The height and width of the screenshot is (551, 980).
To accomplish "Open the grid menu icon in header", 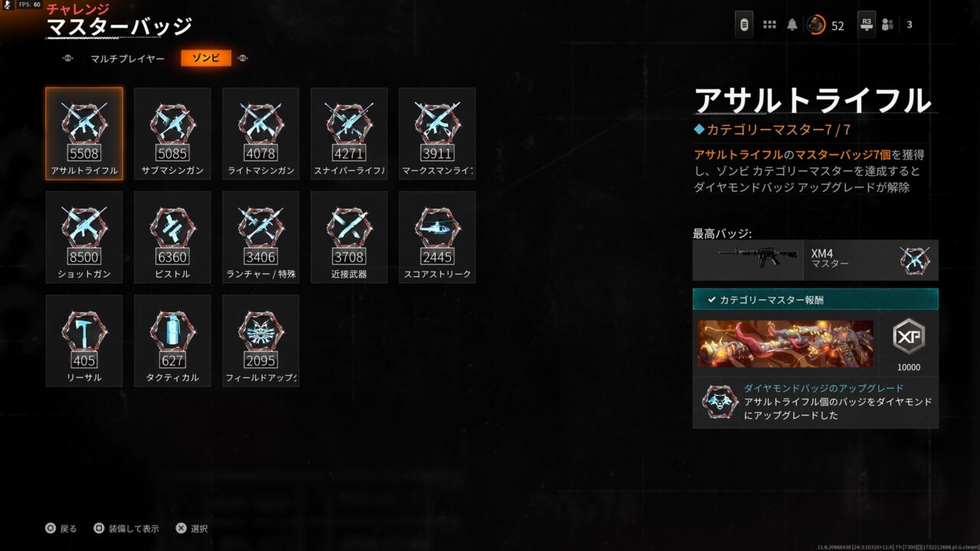I will click(769, 25).
